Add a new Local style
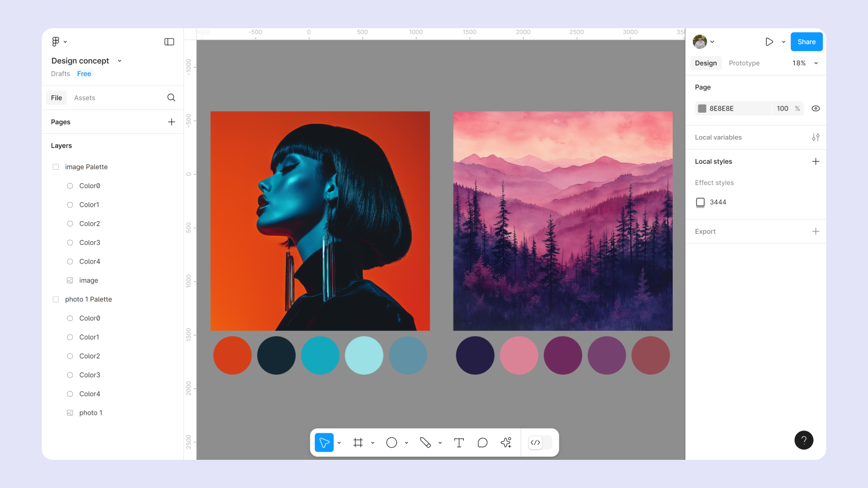868x488 pixels. click(816, 161)
